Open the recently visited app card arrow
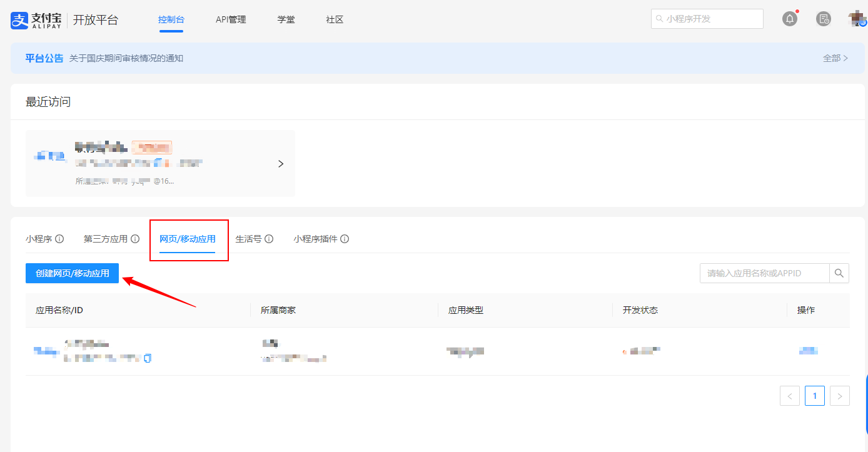 point(281,164)
